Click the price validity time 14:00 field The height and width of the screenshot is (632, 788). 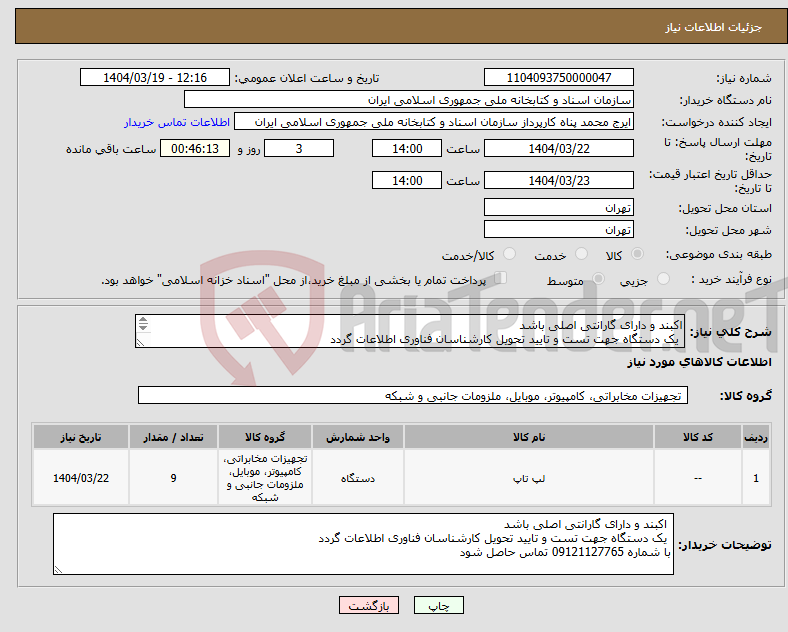pos(407,180)
